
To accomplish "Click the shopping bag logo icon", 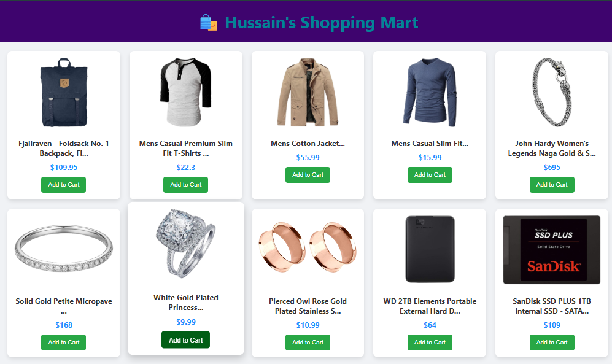I will tap(208, 23).
